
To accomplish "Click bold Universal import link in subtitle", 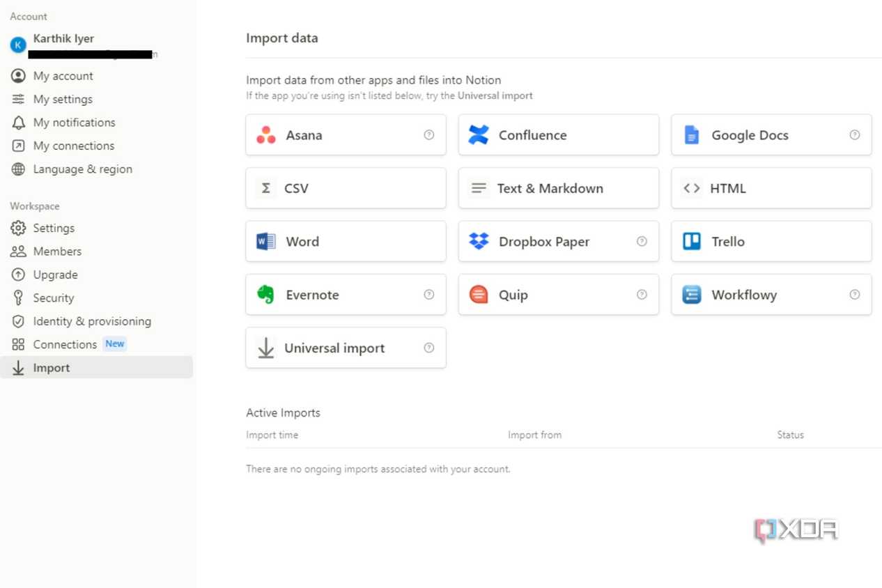I will coord(495,95).
